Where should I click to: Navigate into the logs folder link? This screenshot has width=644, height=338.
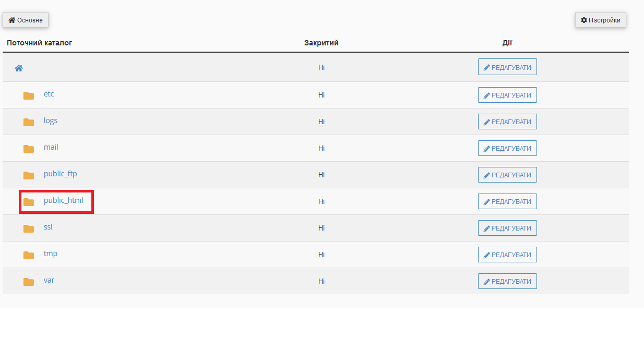tap(51, 120)
